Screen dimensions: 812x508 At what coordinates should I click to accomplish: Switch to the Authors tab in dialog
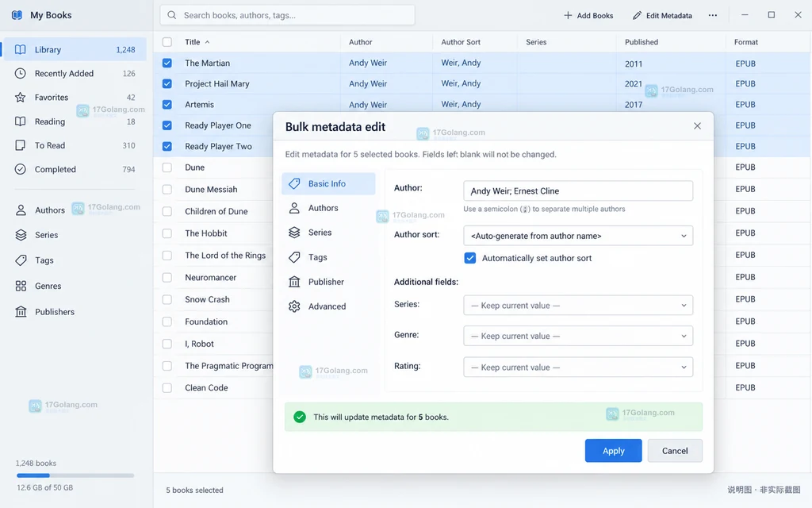(x=328, y=208)
